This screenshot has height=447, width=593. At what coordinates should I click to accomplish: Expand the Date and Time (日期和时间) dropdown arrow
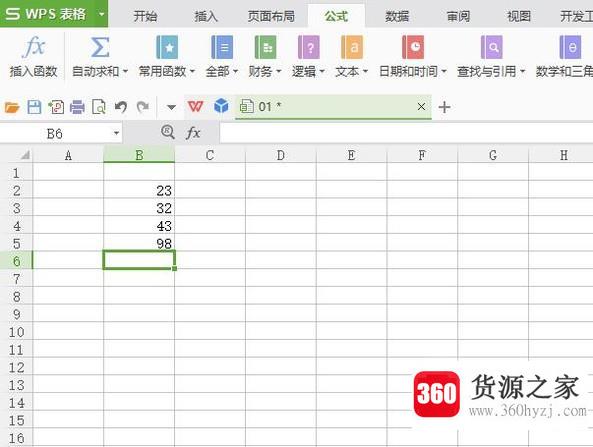[x=444, y=71]
